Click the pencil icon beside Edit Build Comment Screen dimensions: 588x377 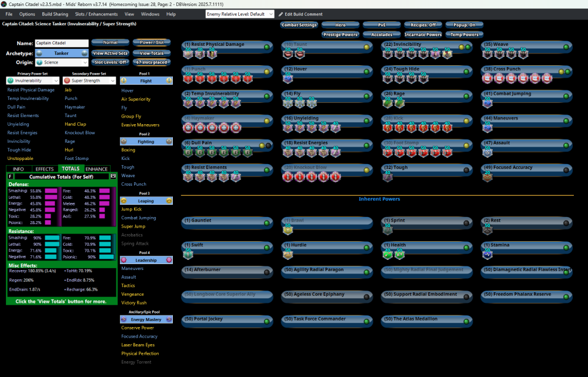(x=280, y=14)
